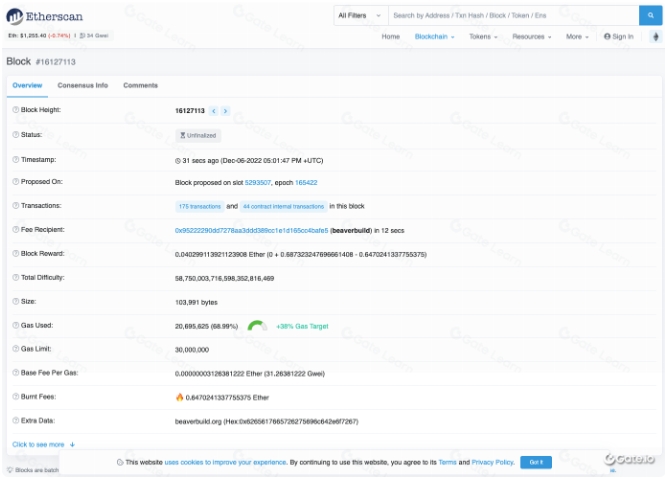The image size is (665, 478).
Task: Click the gas limit value 30,000,000
Action: coord(192,350)
